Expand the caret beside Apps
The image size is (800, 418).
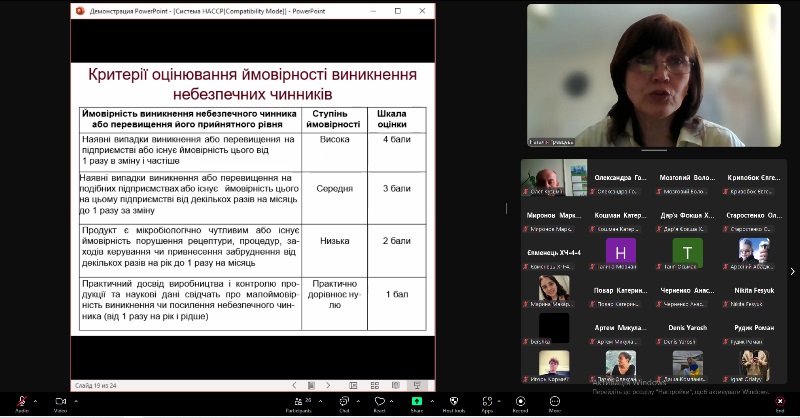498,401
